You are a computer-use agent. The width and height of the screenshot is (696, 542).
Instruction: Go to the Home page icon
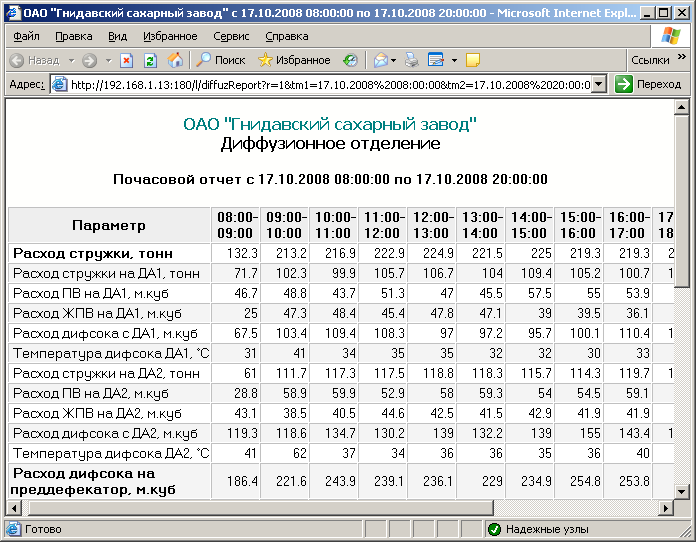pyautogui.click(x=175, y=60)
